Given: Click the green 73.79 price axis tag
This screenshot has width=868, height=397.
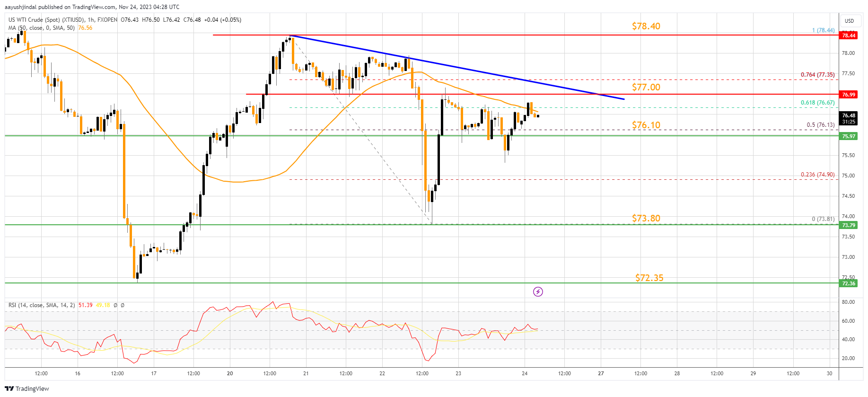Looking at the screenshot, I should [x=849, y=225].
